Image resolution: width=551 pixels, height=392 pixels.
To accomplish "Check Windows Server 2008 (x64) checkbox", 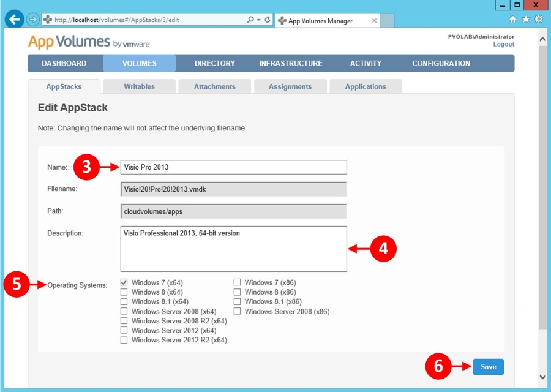I will [124, 311].
